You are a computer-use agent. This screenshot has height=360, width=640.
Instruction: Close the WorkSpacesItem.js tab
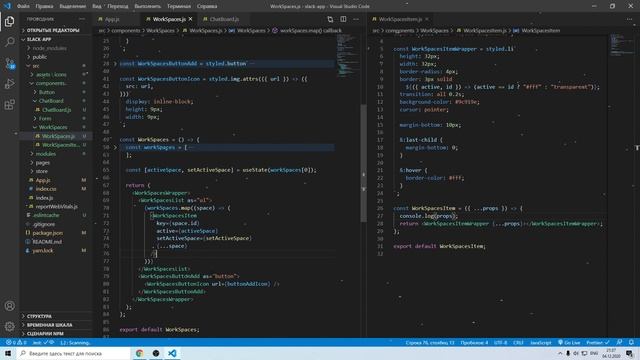click(x=427, y=19)
